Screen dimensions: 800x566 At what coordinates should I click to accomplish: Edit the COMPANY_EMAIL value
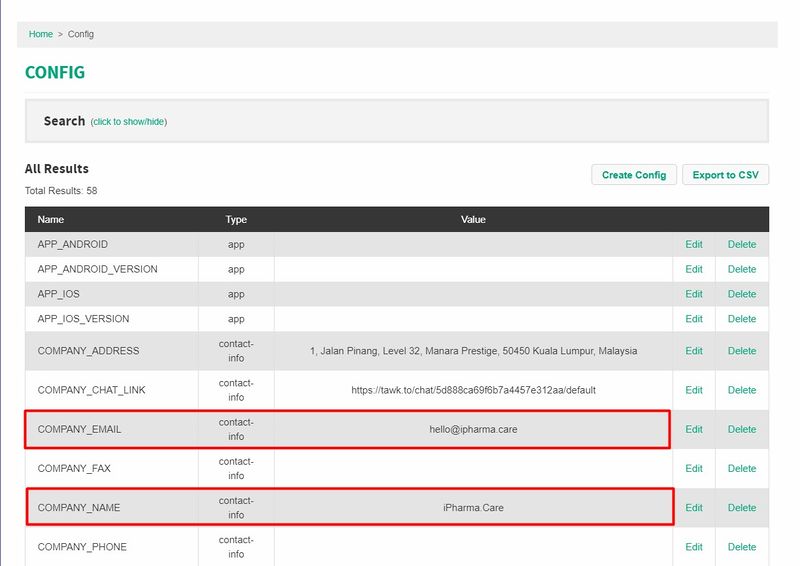pyautogui.click(x=694, y=429)
